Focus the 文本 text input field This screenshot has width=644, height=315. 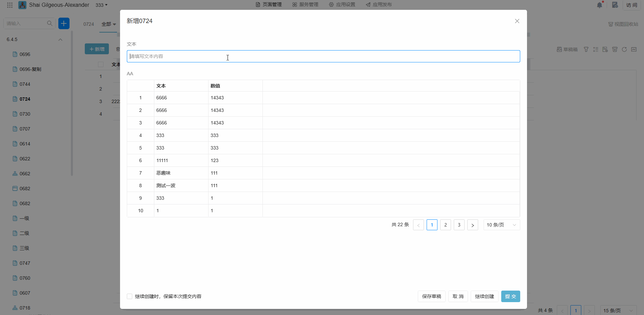323,56
